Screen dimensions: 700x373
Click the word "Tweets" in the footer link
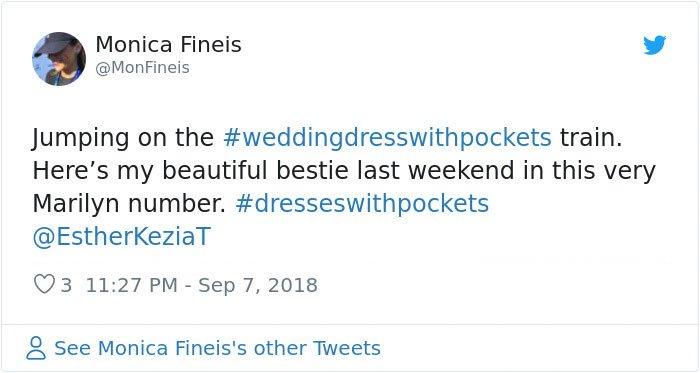[x=346, y=348]
